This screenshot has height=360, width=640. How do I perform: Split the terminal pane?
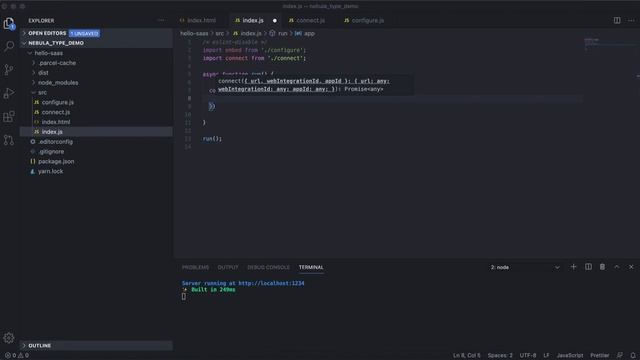(x=588, y=267)
